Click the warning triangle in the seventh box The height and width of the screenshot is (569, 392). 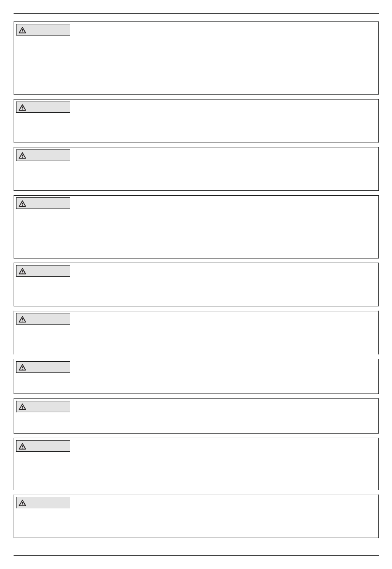point(22,367)
